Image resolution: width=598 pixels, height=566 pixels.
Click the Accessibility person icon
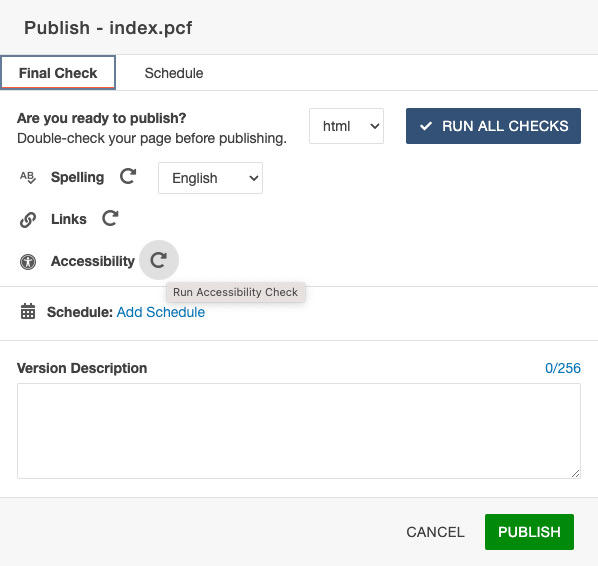pos(28,262)
